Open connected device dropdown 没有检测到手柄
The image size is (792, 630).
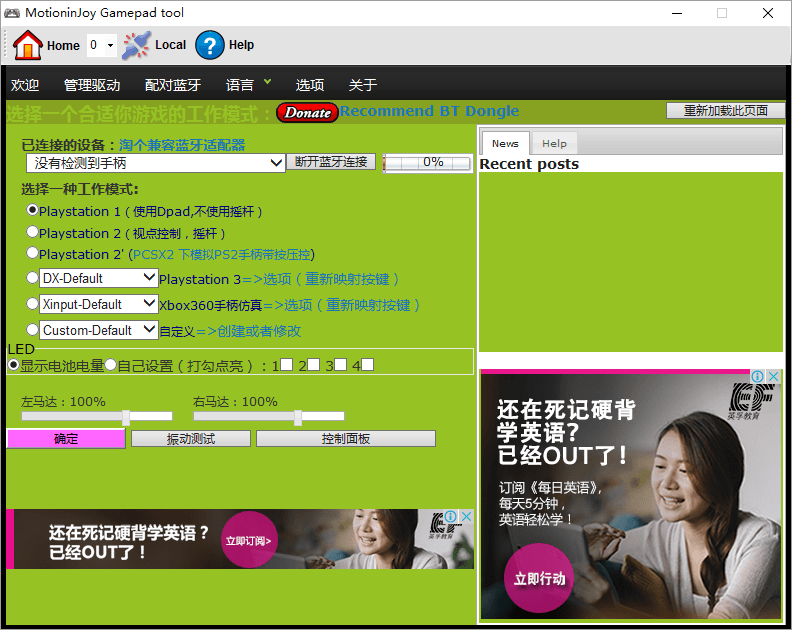pos(156,163)
